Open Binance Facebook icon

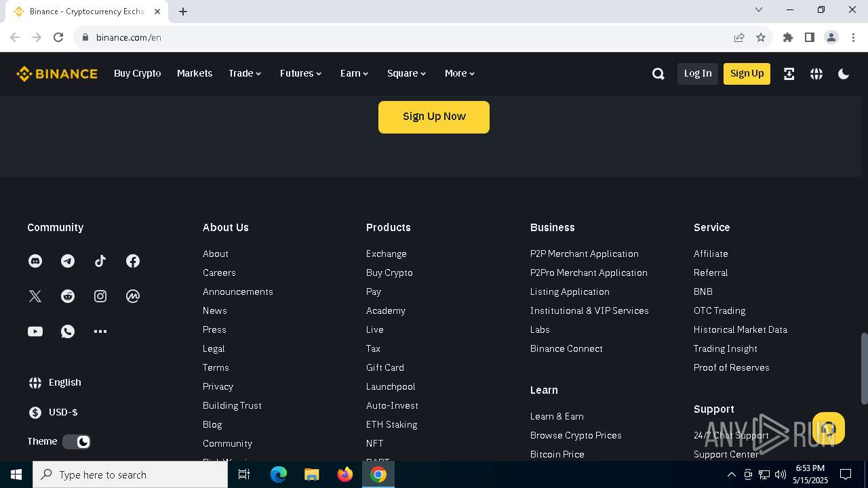133,261
